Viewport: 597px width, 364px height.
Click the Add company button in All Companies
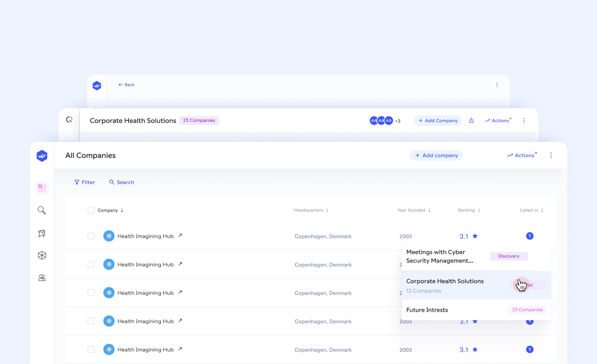coord(436,155)
